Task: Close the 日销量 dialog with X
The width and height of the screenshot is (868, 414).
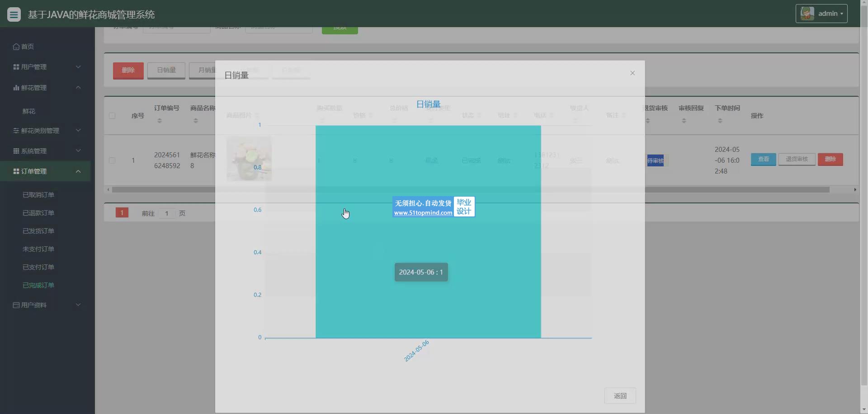Action: tap(632, 73)
